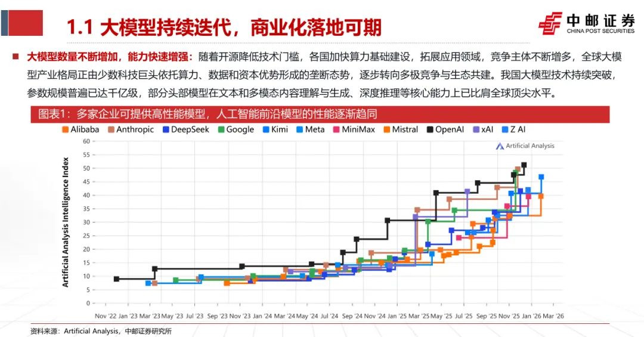Click the China Post Securities logo icon

click(x=550, y=24)
